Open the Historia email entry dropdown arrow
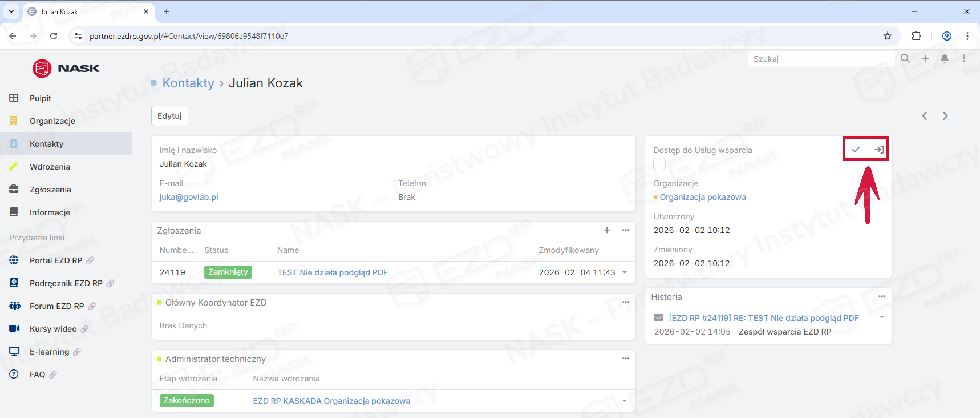Screen dimensions: 980x418 point(882,317)
